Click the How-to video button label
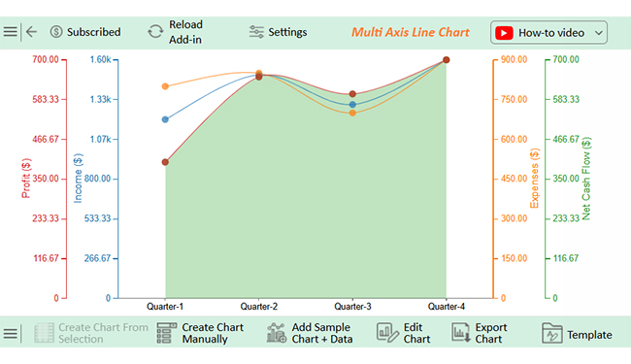Screen dimensions: 631x364 (x=551, y=33)
